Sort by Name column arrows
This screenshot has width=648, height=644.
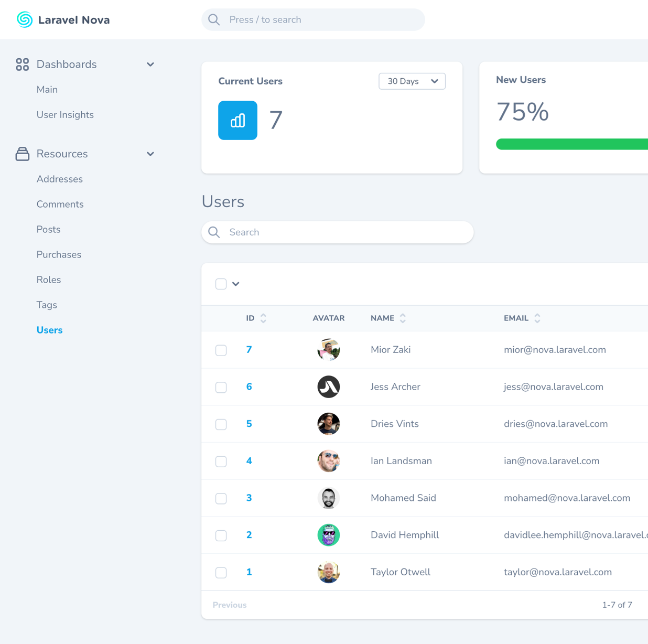[x=403, y=318]
